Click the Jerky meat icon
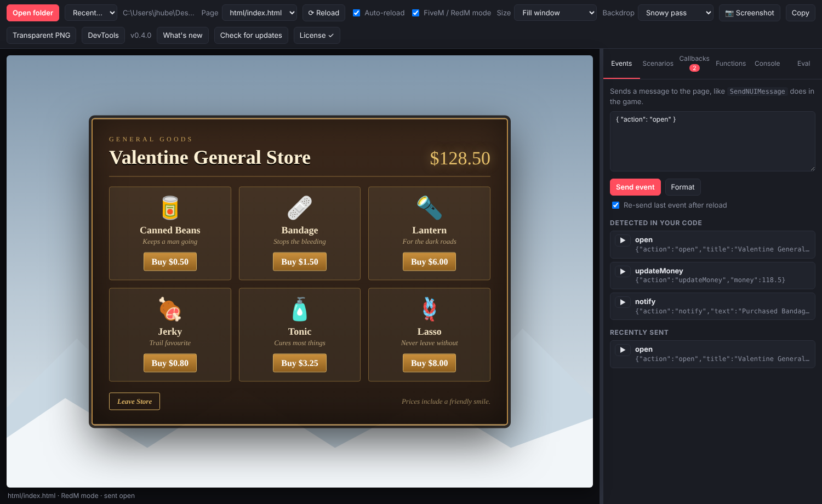This screenshot has width=822, height=504. click(x=170, y=310)
